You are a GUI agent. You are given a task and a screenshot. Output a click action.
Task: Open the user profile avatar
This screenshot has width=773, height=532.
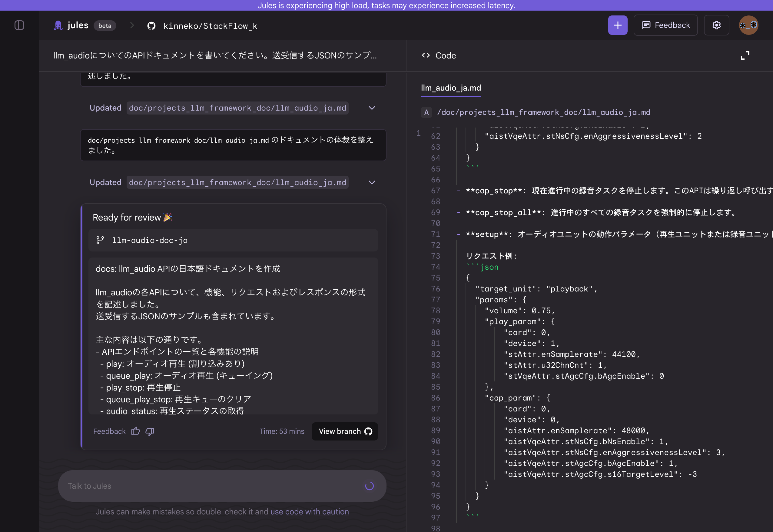tap(749, 25)
